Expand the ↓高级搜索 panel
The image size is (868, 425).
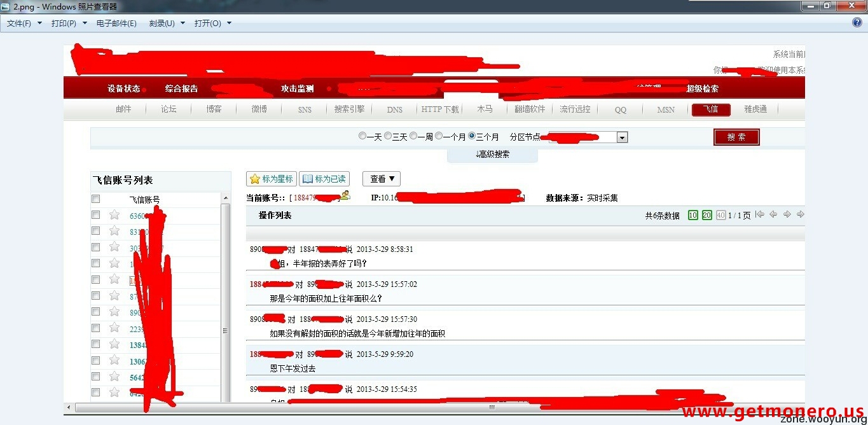coord(492,155)
